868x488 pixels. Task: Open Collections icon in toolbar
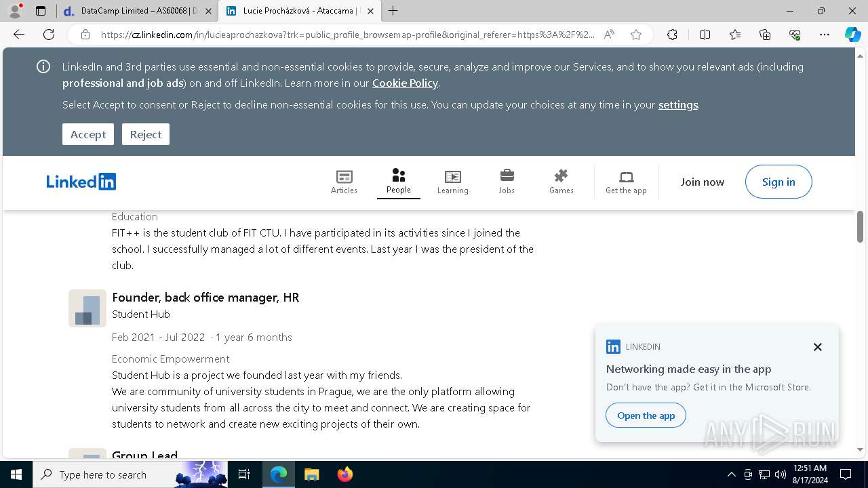[x=765, y=35]
